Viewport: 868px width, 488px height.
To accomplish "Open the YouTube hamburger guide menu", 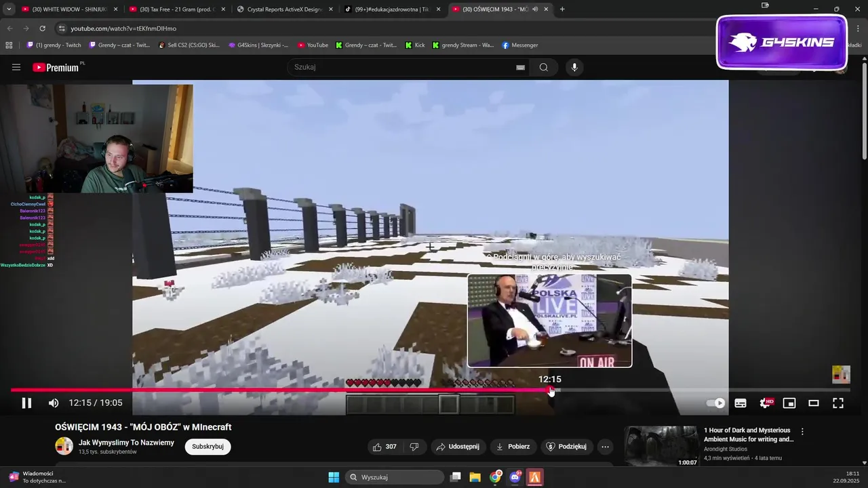I will (16, 67).
